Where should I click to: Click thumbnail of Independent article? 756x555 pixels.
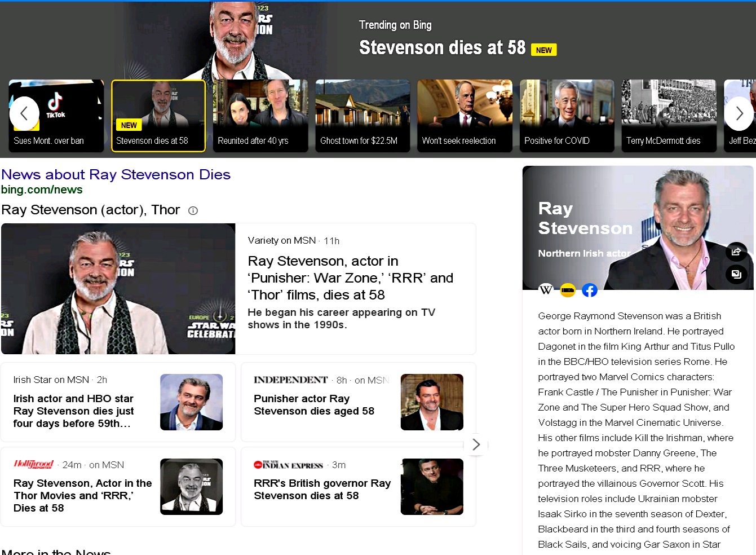(432, 402)
